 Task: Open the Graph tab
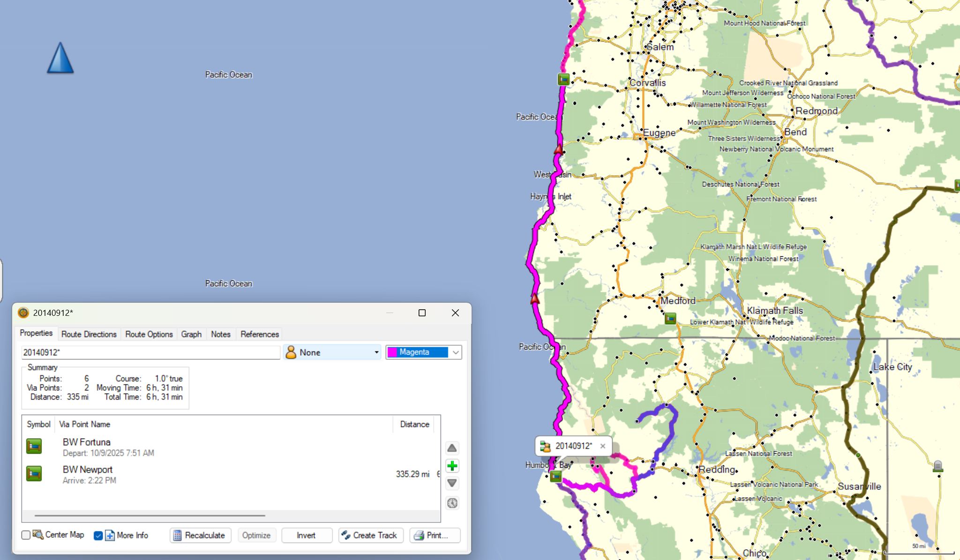coord(191,334)
